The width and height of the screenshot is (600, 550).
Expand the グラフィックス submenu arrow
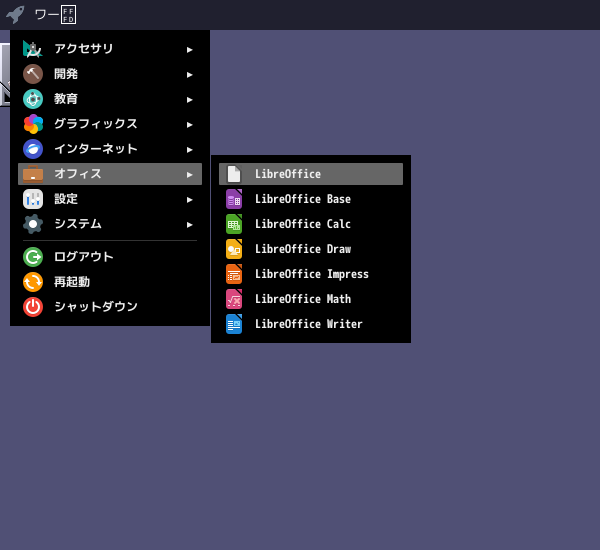[x=189, y=125]
